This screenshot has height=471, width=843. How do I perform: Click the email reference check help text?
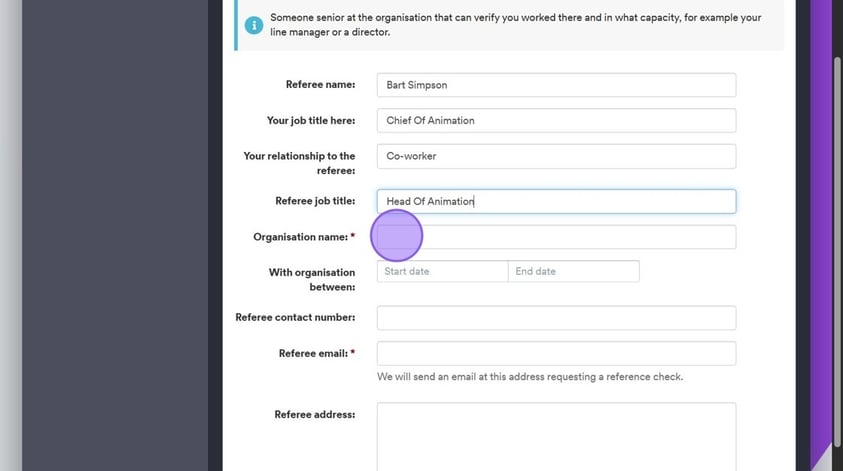(x=529, y=377)
